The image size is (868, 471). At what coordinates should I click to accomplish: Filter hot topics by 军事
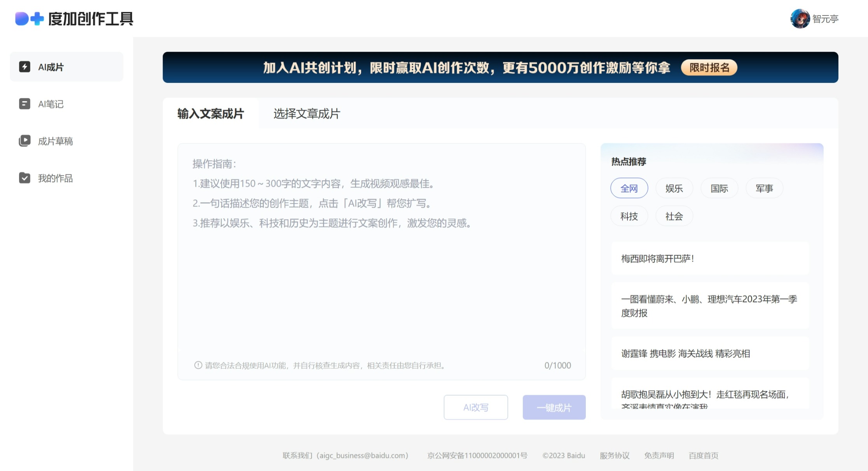coord(764,189)
